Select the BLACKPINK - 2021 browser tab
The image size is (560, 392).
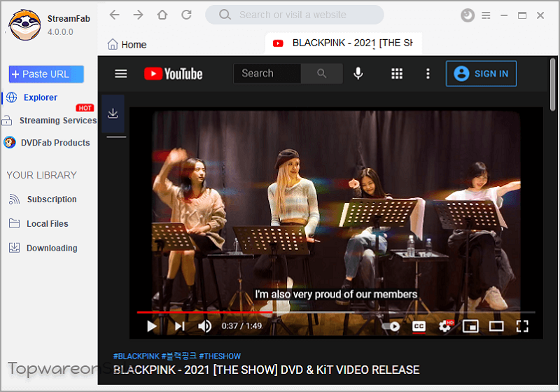tap(343, 43)
